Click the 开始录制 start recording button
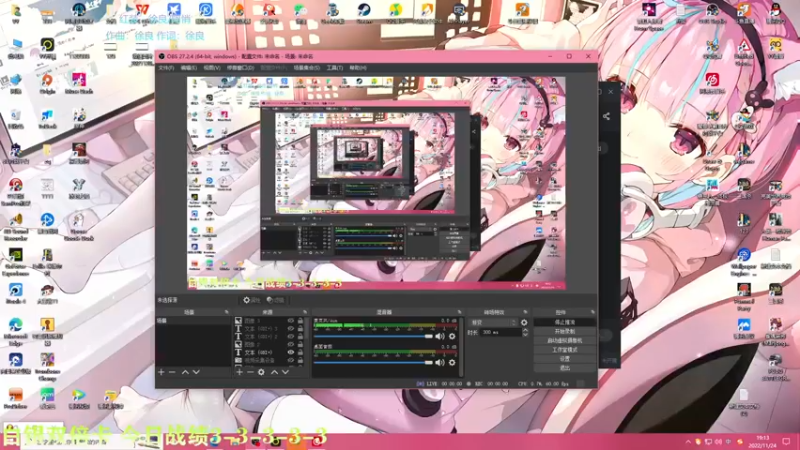800x450 pixels. pyautogui.click(x=564, y=332)
